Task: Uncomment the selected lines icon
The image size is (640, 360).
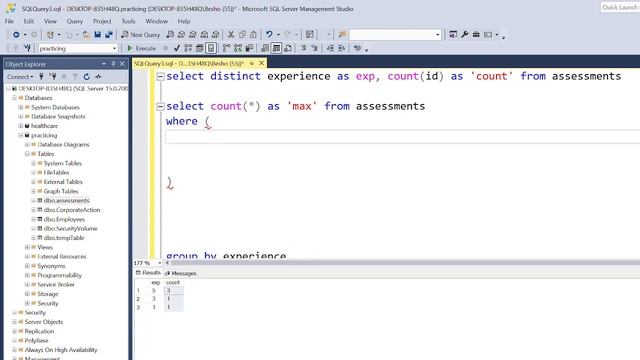Action: [314, 48]
